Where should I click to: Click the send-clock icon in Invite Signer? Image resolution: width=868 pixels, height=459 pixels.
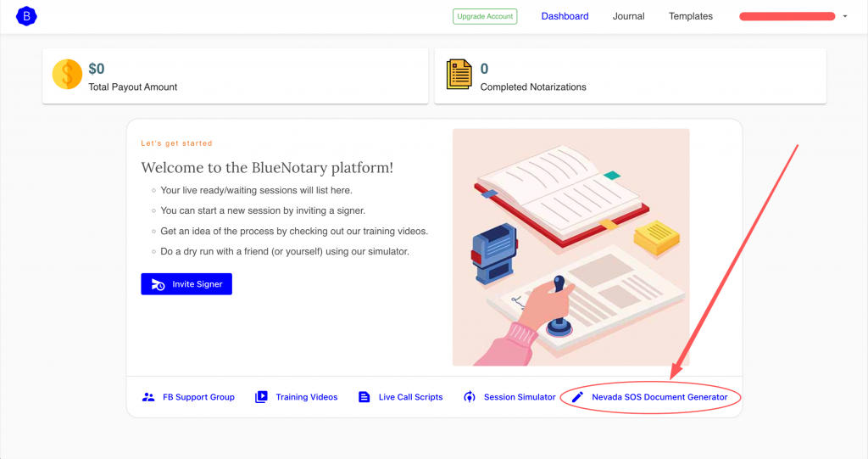point(158,284)
